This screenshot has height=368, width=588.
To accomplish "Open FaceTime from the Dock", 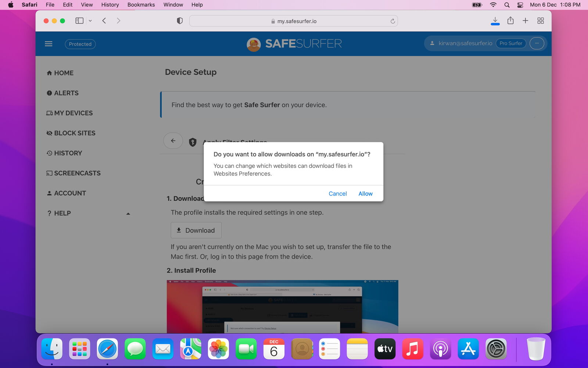I will pyautogui.click(x=246, y=349).
